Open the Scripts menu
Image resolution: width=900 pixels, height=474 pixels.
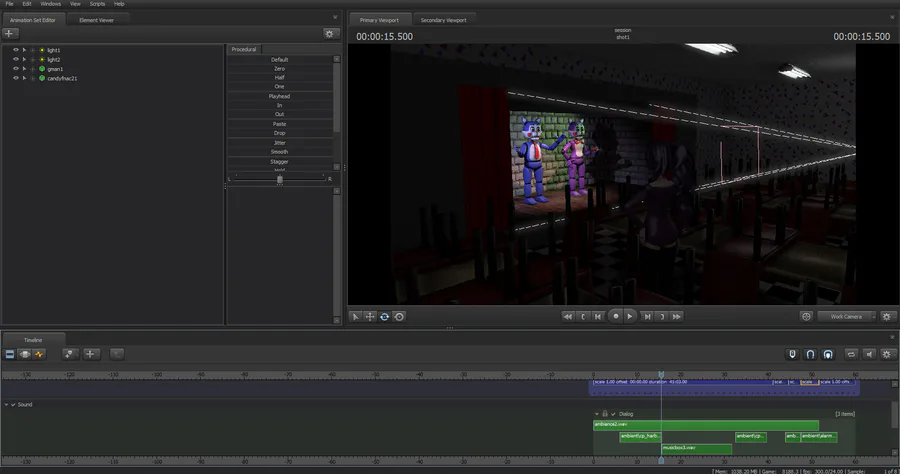pos(97,3)
